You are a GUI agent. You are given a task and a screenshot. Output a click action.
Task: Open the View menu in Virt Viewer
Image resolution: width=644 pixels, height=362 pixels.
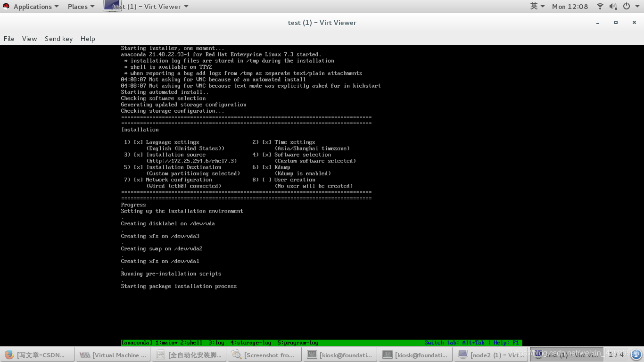(29, 39)
